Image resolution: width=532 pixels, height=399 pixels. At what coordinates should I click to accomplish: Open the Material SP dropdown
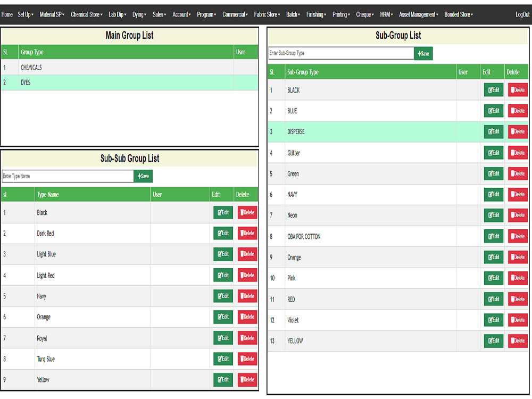pos(52,14)
